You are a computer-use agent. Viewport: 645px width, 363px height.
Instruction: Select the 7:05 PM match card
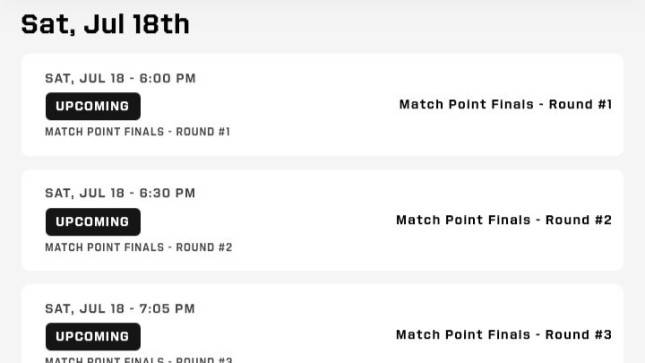coord(322,323)
